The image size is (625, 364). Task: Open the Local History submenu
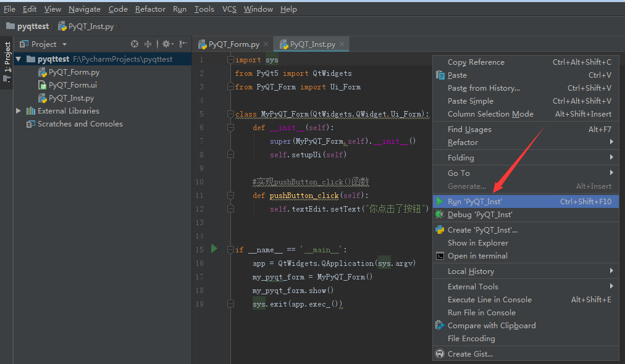tap(526, 271)
